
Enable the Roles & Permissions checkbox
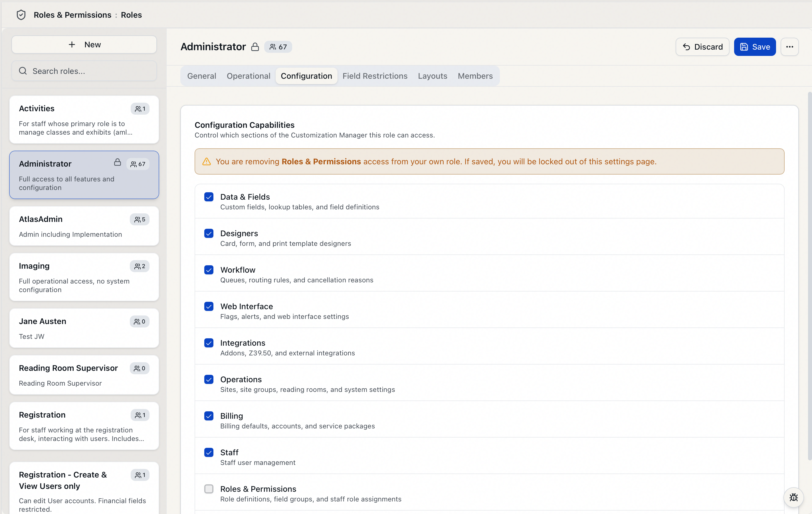pos(209,489)
